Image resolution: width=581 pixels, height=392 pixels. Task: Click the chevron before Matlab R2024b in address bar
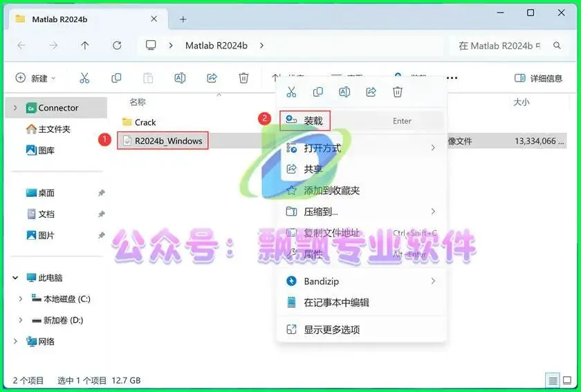171,46
